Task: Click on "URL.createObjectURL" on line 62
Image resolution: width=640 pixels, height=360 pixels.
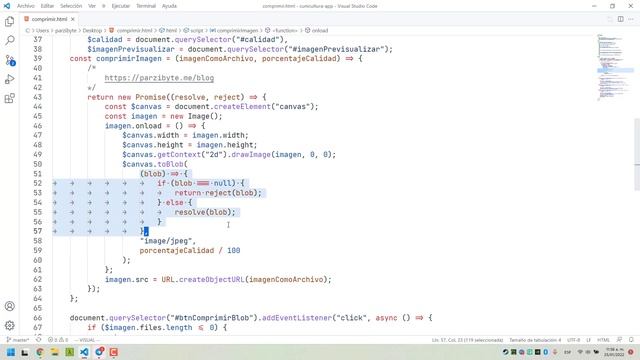Action: pos(203,280)
